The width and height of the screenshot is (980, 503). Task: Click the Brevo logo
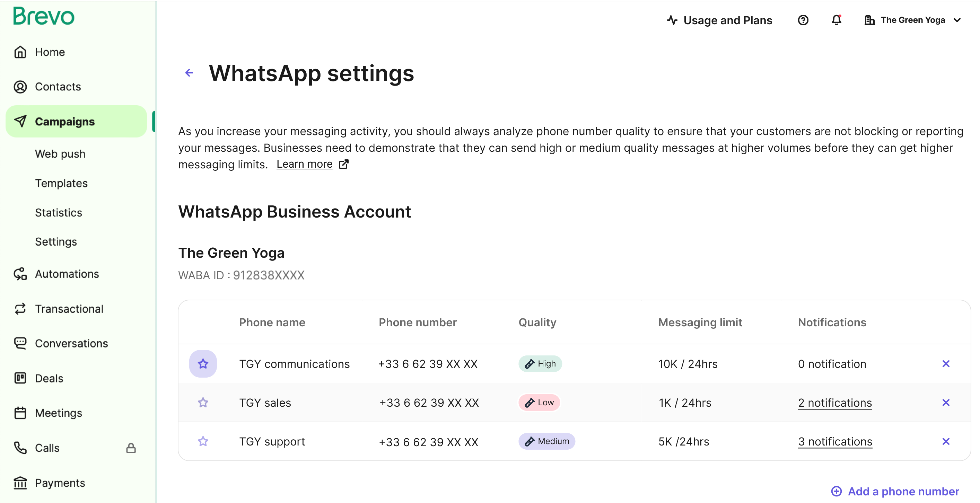click(44, 16)
